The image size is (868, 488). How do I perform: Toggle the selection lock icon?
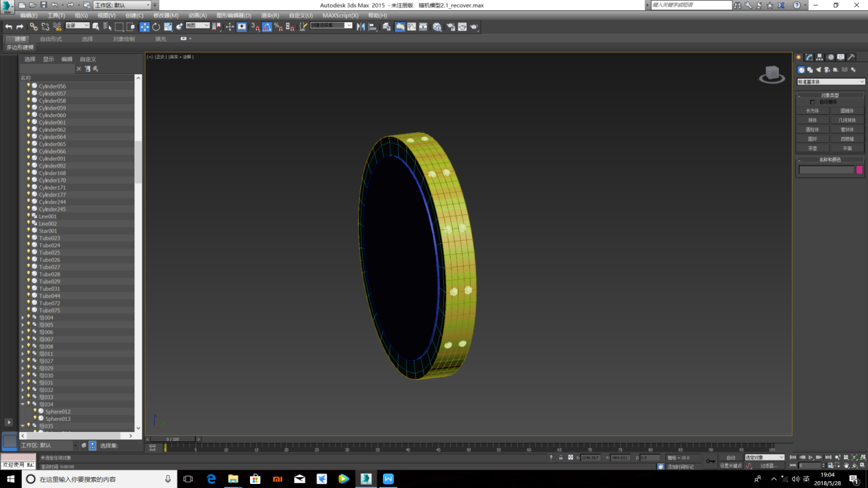click(x=560, y=457)
